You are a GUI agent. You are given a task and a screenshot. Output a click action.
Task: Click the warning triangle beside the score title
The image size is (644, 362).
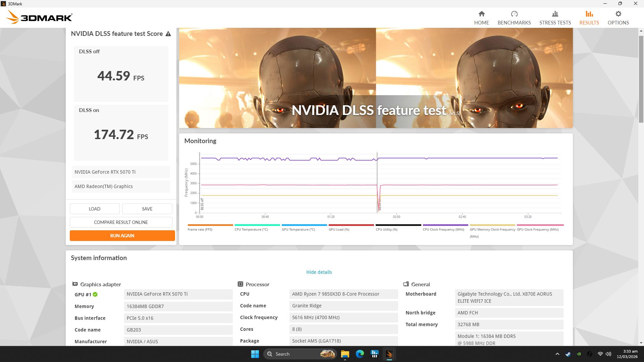tap(168, 34)
